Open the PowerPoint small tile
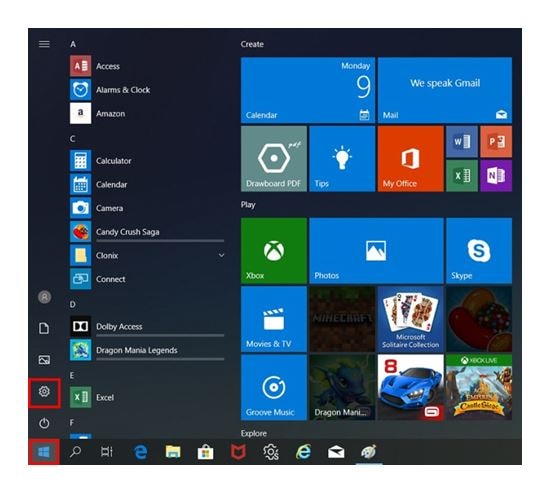 pyautogui.click(x=496, y=142)
